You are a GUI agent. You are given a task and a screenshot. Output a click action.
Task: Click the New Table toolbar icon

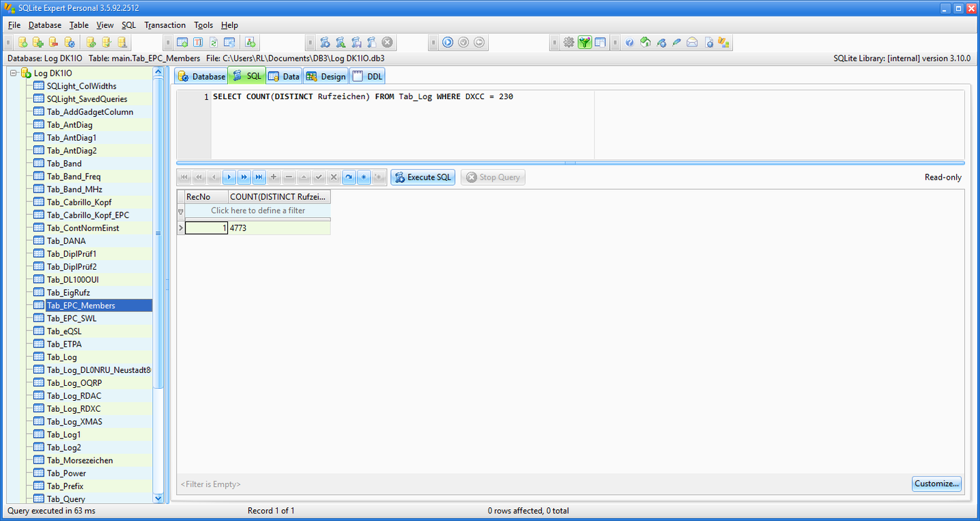point(182,42)
